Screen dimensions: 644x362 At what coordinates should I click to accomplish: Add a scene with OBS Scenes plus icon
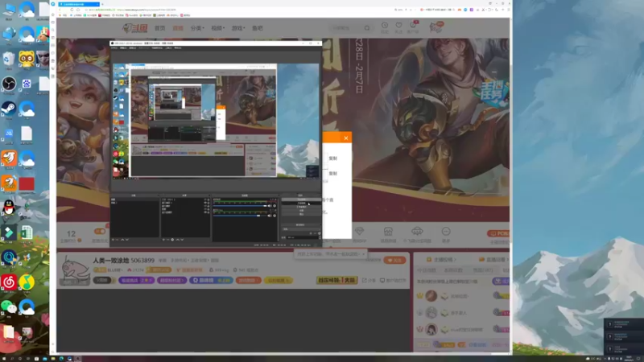point(113,240)
